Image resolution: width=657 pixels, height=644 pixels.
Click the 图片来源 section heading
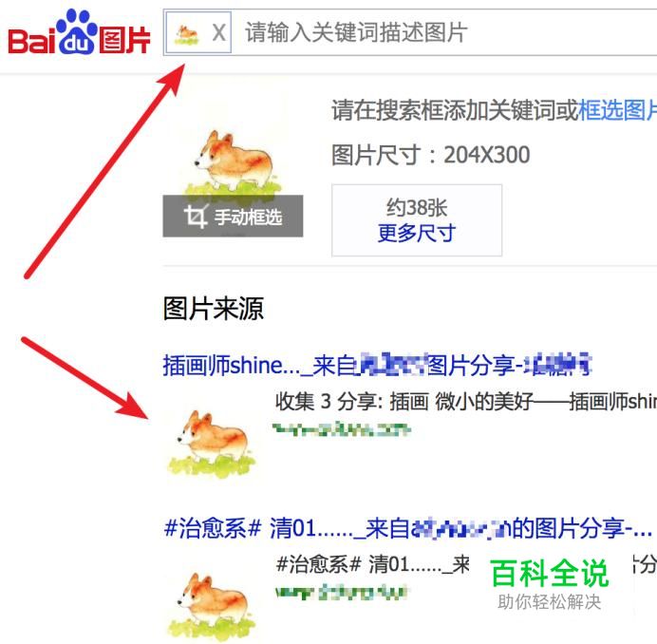pos(214,309)
